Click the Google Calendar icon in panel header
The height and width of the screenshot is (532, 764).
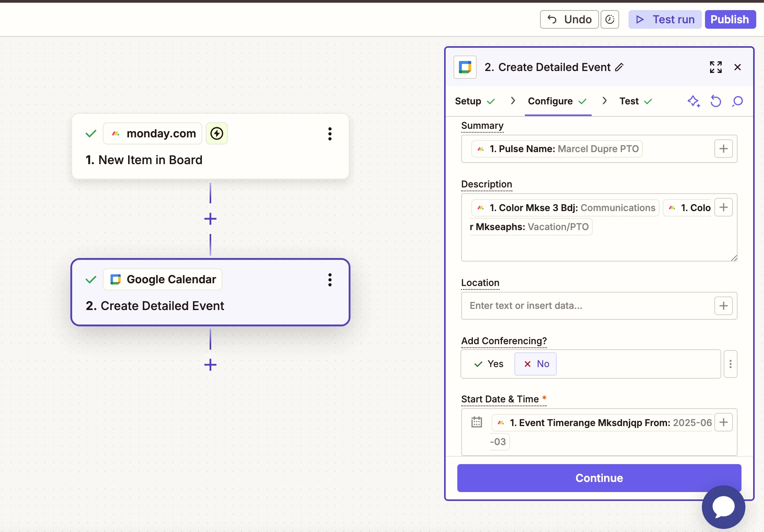(x=465, y=67)
